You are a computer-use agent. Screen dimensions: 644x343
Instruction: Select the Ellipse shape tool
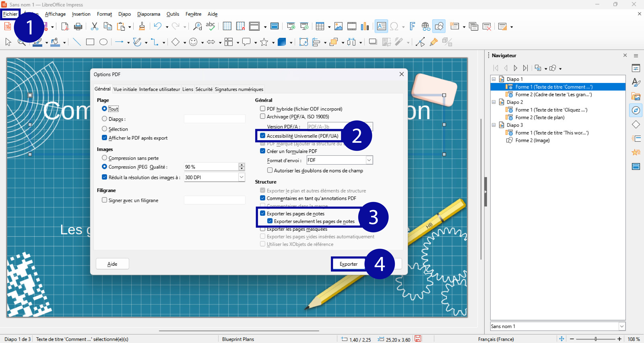(x=103, y=42)
